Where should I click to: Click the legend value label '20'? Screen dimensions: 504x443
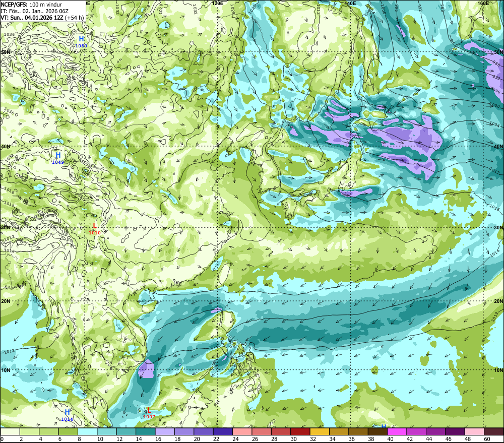tap(197, 439)
